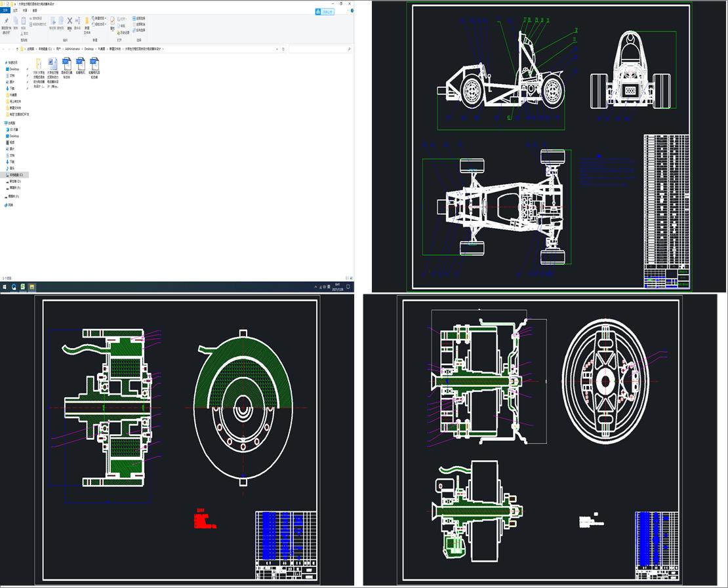Open Windows Start menu on taskbar

point(5,287)
